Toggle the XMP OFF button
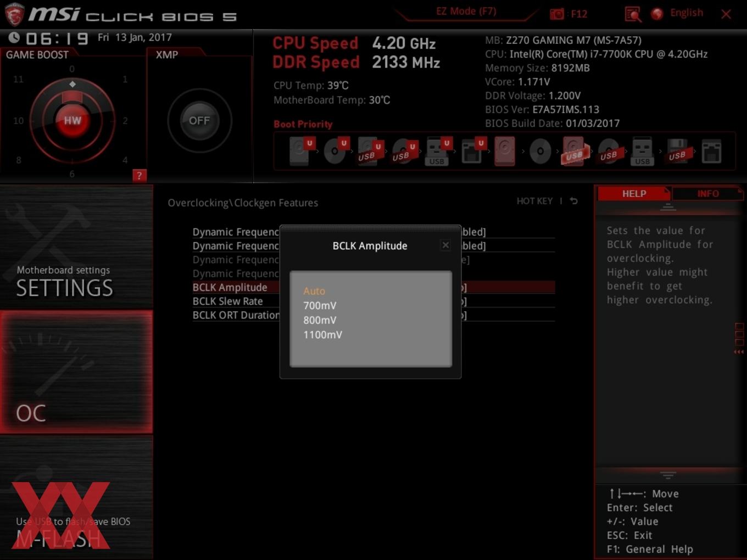Screen dimensions: 747x560 point(199,120)
